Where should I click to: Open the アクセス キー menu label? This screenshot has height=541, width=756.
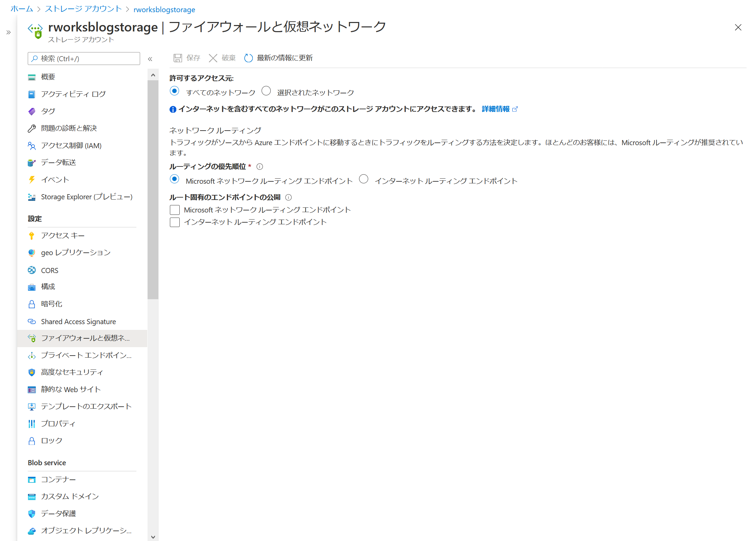coord(63,236)
